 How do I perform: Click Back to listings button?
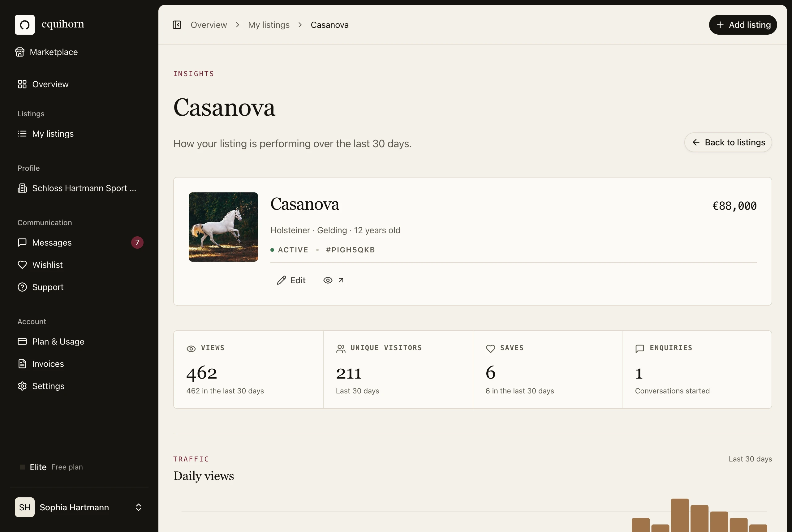point(728,142)
